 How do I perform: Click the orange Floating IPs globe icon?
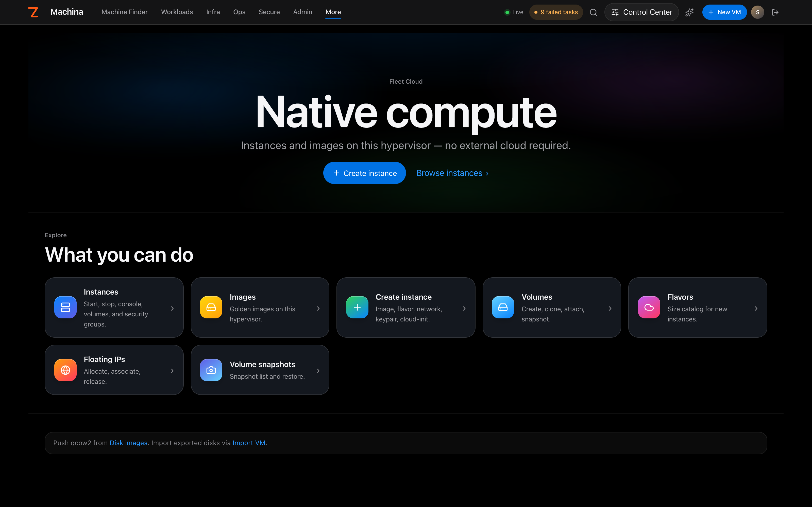pos(65,370)
